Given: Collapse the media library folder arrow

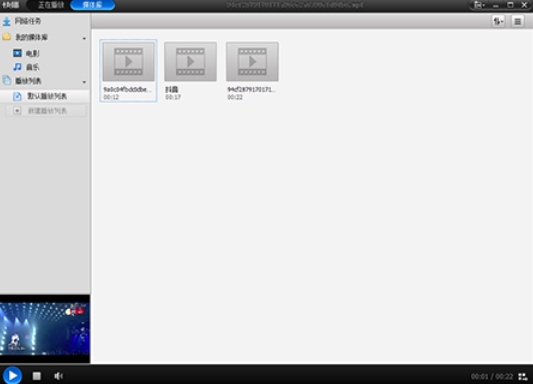Looking at the screenshot, I should (x=84, y=38).
